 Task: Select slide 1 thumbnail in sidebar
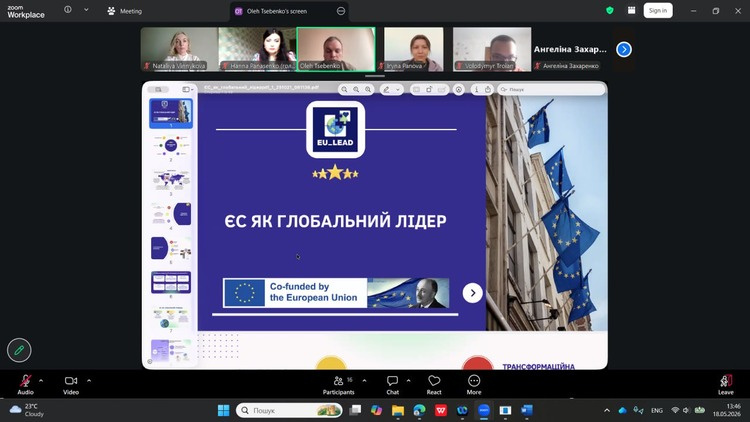pyautogui.click(x=171, y=113)
